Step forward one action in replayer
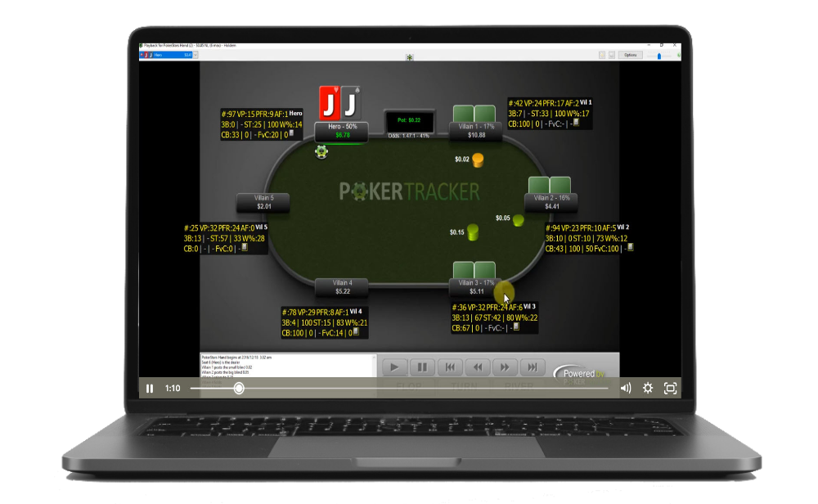818x504 pixels. coord(505,367)
